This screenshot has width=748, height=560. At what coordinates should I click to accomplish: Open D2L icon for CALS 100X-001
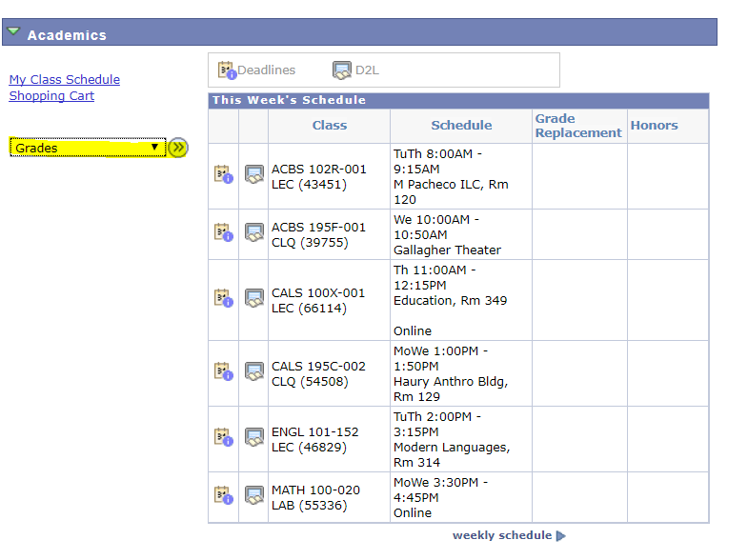[x=253, y=298]
